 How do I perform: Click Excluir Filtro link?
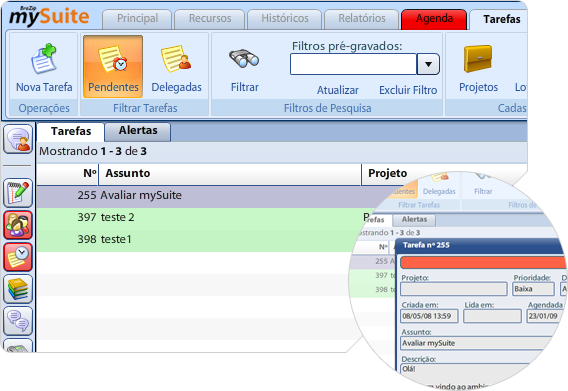[408, 90]
